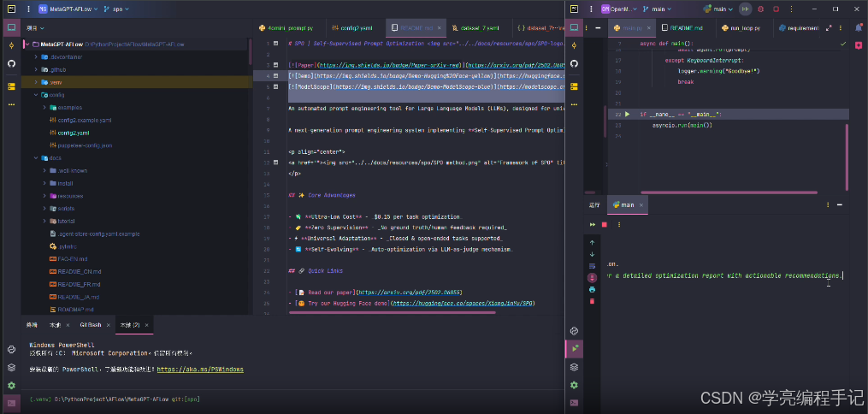868x414 pixels.
Task: Open GitHub tool window in MetaGPT-AFlow window
Action: pos(11,63)
